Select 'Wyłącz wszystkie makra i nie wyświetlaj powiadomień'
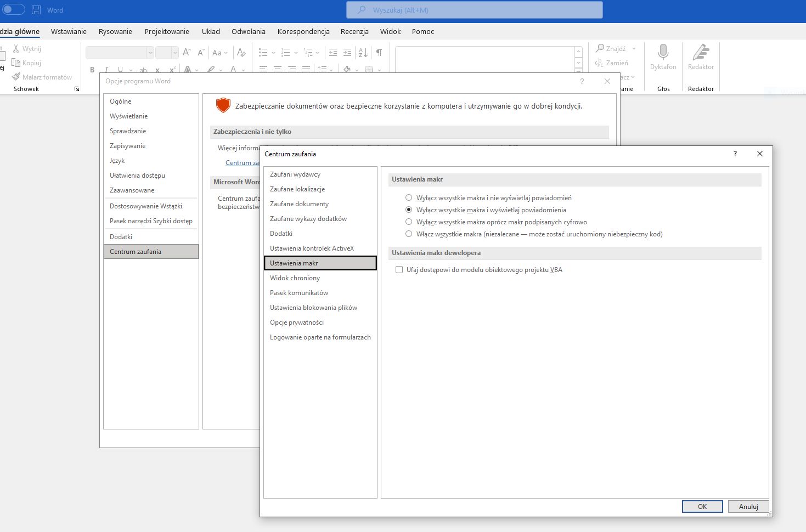 pos(409,197)
